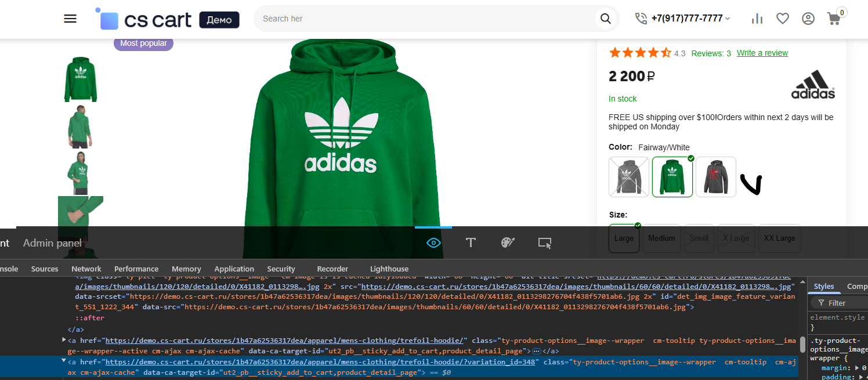Submit search with the magnifier icon
Viewport: 868px width, 380px height.
[x=605, y=19]
